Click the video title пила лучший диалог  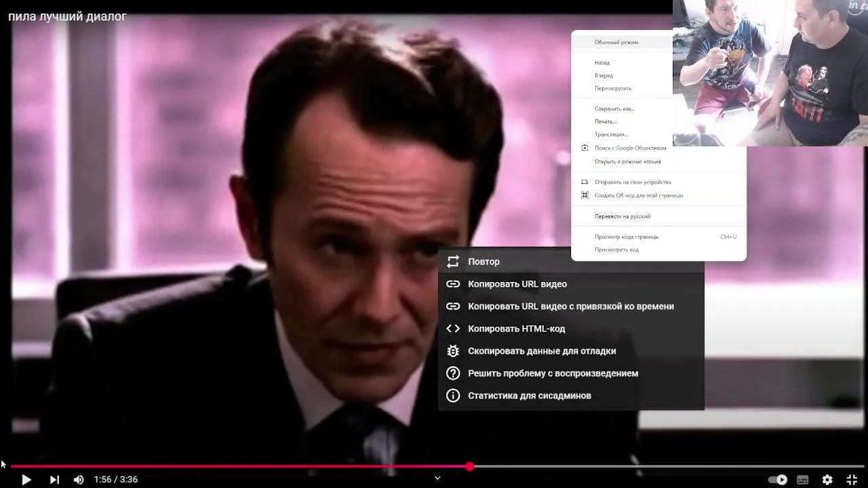(67, 16)
